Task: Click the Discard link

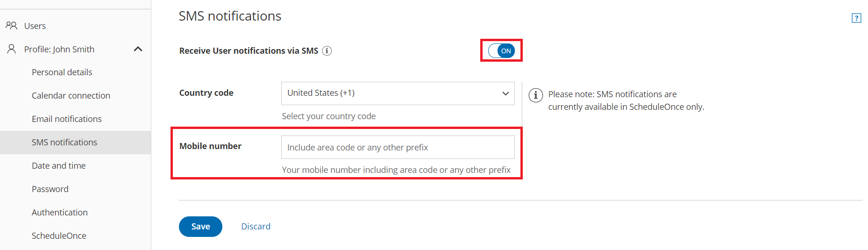Action: point(256,227)
